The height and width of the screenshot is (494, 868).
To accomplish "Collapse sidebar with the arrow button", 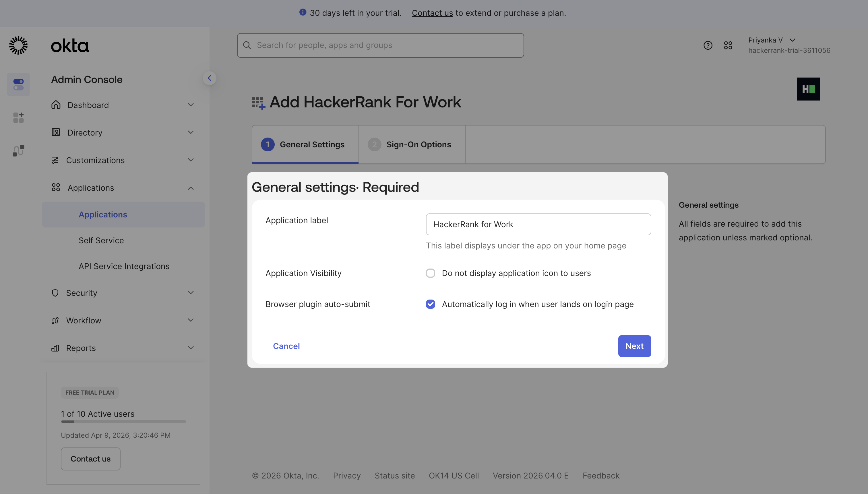I will click(209, 78).
